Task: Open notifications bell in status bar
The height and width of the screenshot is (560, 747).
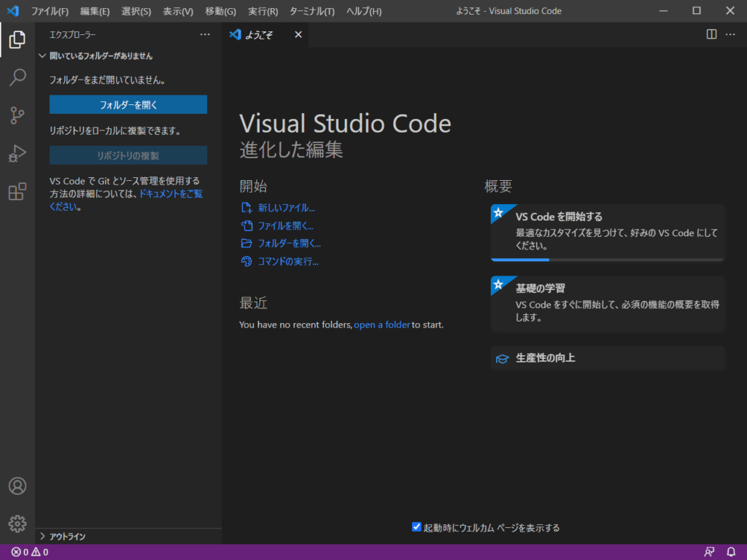Action: tap(731, 552)
